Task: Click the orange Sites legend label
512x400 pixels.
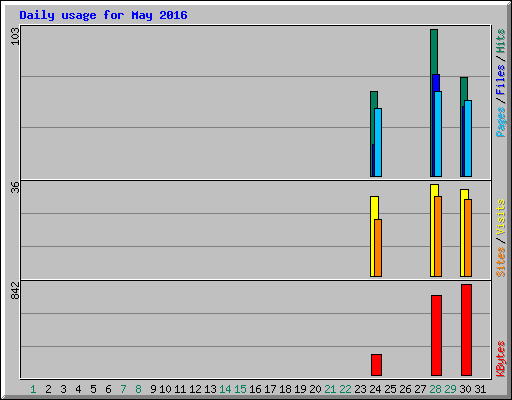Action: (x=500, y=262)
